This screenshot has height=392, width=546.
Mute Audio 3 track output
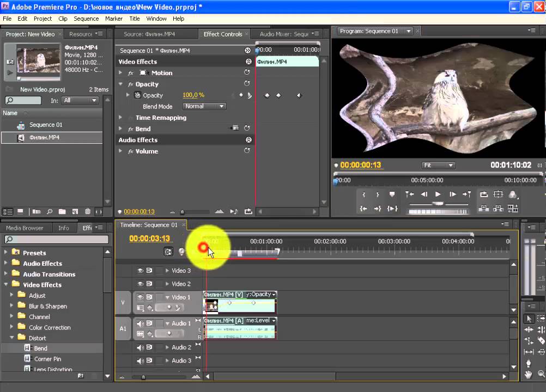pyautogui.click(x=140, y=361)
